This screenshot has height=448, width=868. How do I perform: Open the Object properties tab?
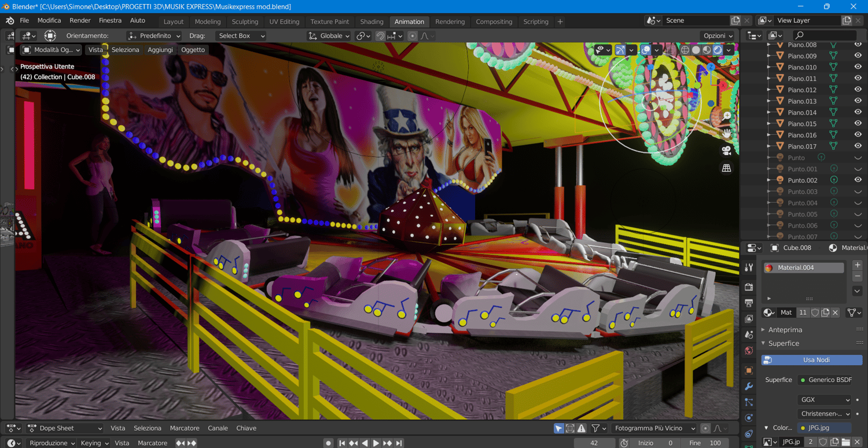pyautogui.click(x=749, y=370)
